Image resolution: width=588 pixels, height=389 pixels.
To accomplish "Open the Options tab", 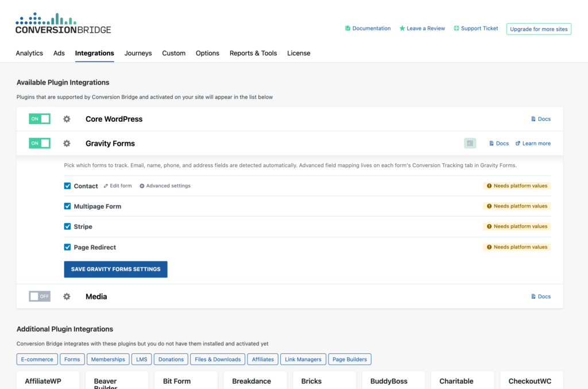I will [x=207, y=53].
